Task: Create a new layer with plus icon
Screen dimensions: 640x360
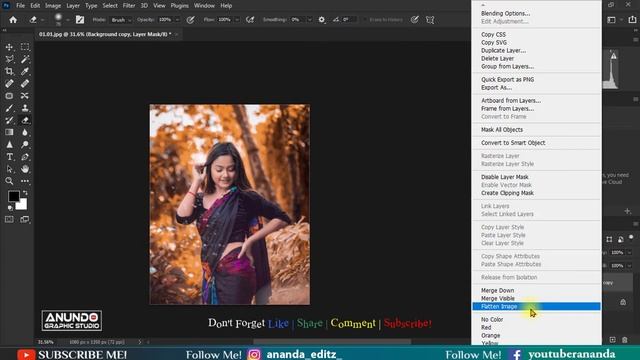Action: pyautogui.click(x=613, y=340)
